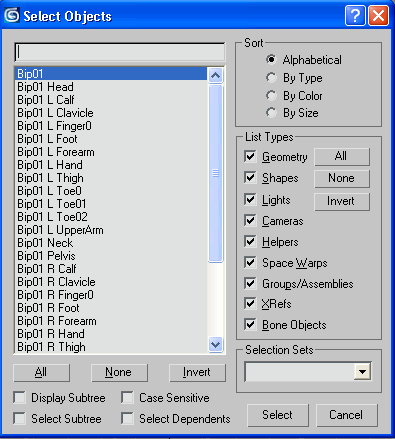Click All button below object list
This screenshot has height=439, width=395.
[x=41, y=372]
